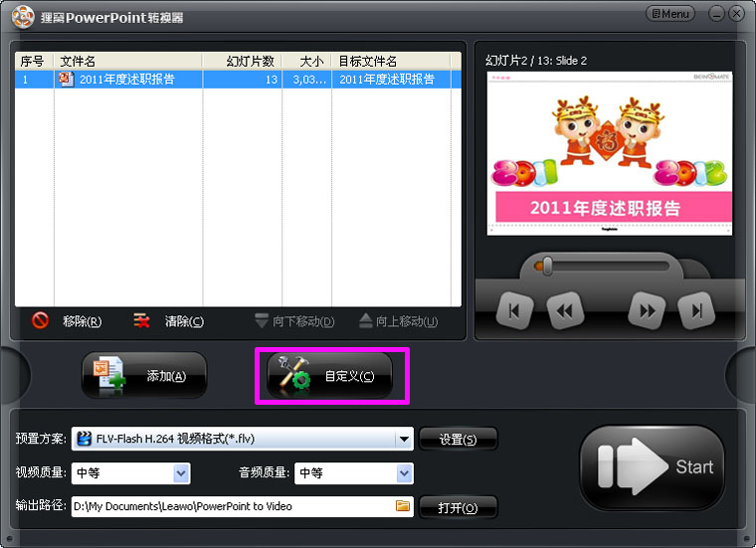This screenshot has height=548, width=756.
Task: Click the 序号 column header
Action: pyautogui.click(x=34, y=62)
